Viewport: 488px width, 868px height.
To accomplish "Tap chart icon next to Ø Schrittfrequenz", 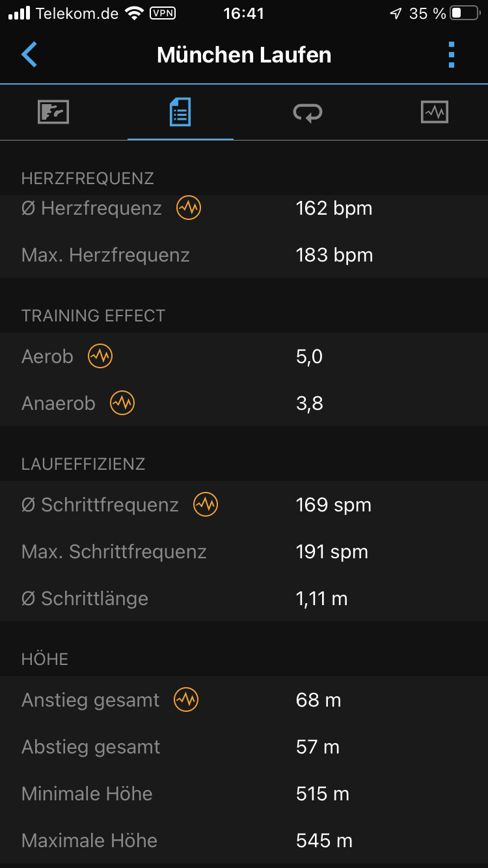I will point(206,505).
